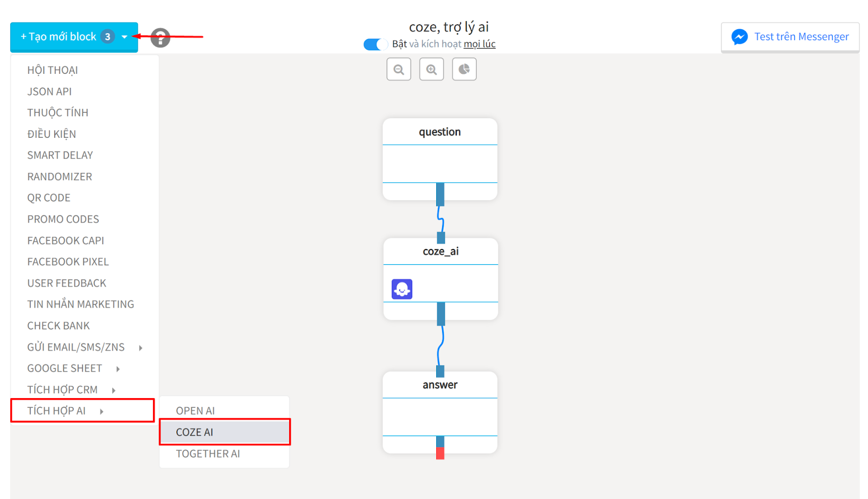868x499 pixels.
Task: Click the zoom in magnifier icon
Action: click(431, 69)
